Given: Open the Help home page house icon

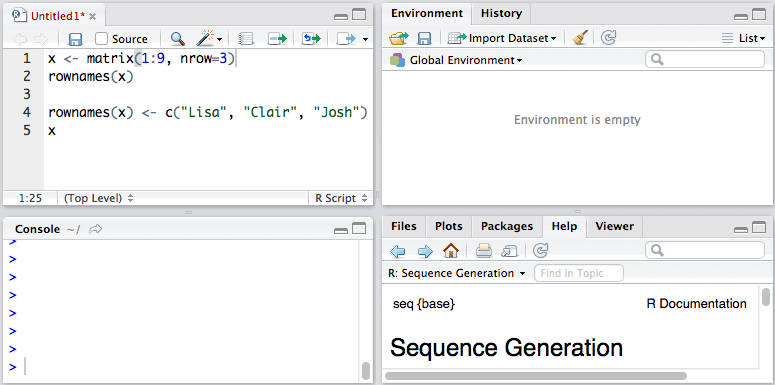Looking at the screenshot, I should tap(451, 251).
